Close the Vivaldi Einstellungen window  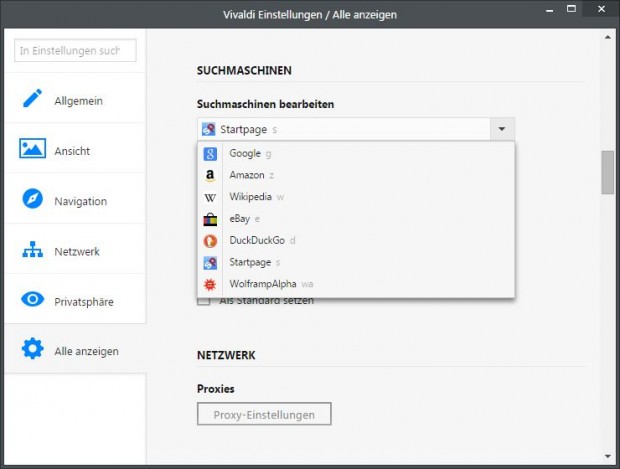point(601,9)
